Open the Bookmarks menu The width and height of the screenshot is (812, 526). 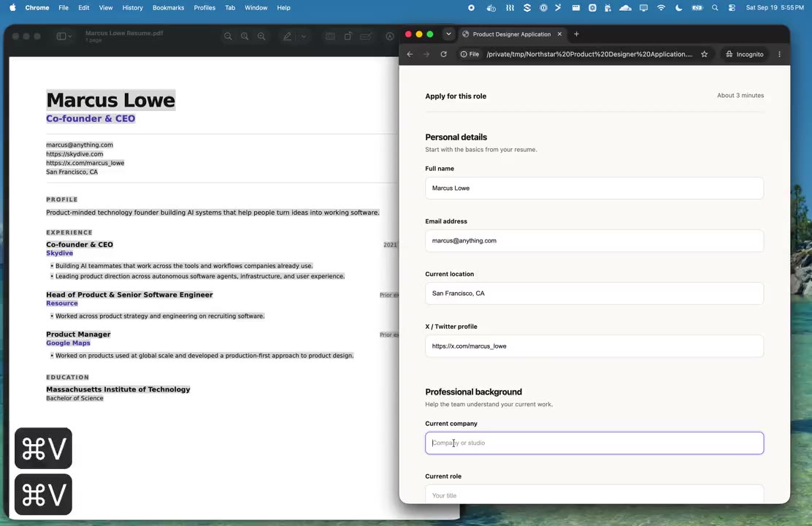point(168,8)
